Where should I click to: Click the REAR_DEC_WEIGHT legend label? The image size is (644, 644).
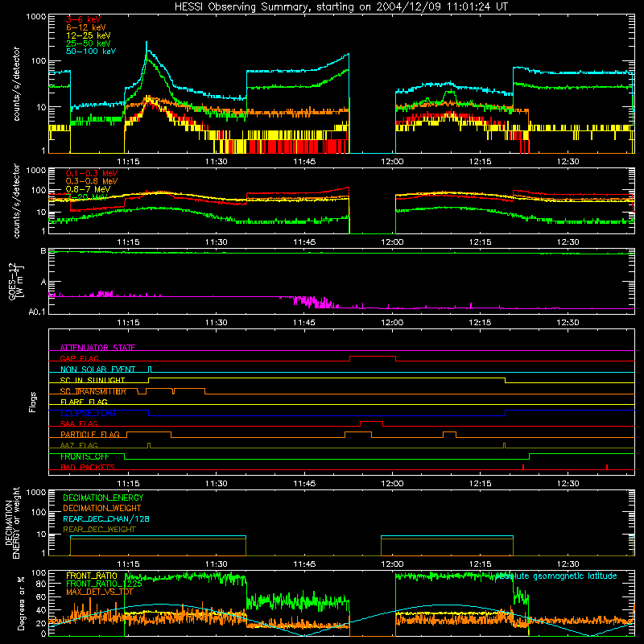(x=99, y=530)
